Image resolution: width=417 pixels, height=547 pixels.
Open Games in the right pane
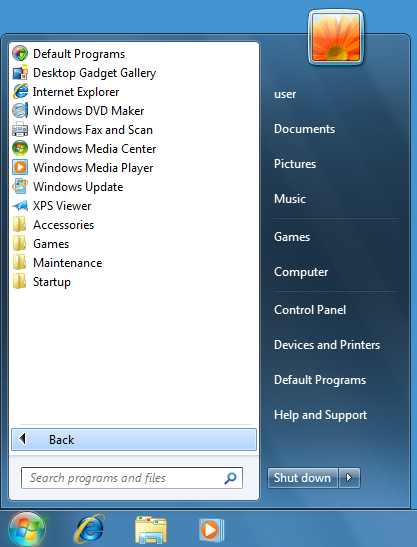292,237
